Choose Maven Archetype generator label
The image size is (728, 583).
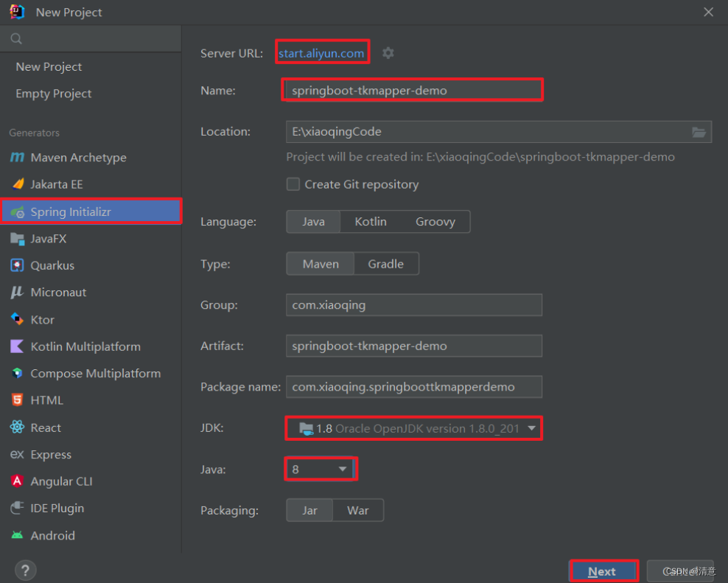(x=78, y=158)
